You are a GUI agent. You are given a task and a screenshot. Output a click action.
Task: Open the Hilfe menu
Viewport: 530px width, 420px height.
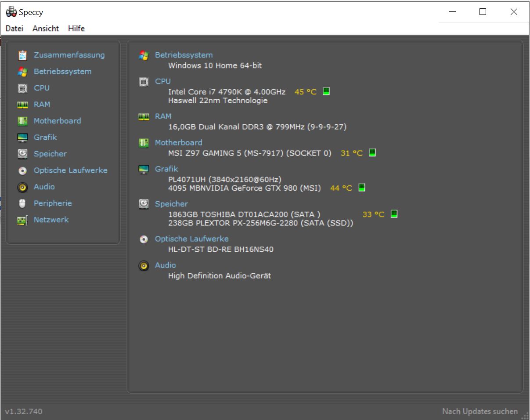[x=76, y=28]
